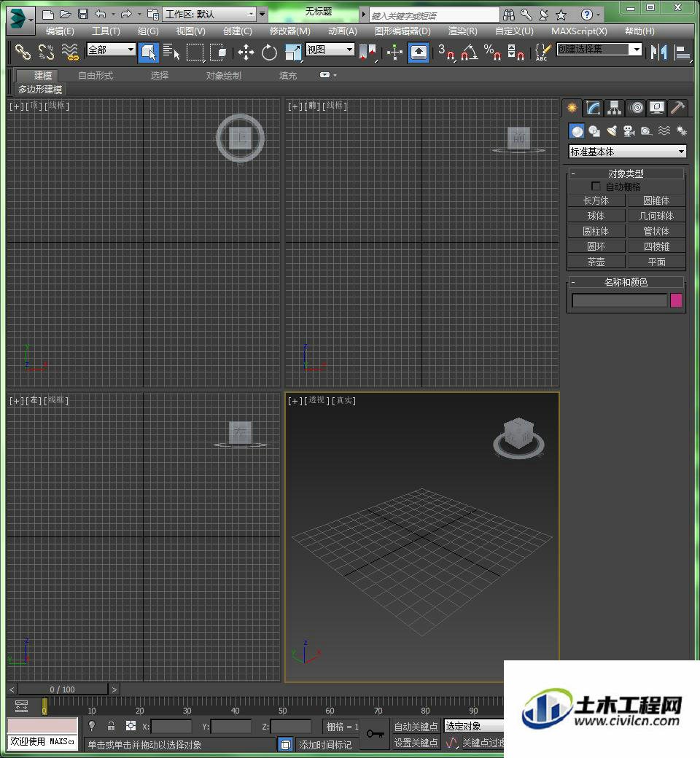
Task: Toggle Percent Snap
Action: pos(492,52)
